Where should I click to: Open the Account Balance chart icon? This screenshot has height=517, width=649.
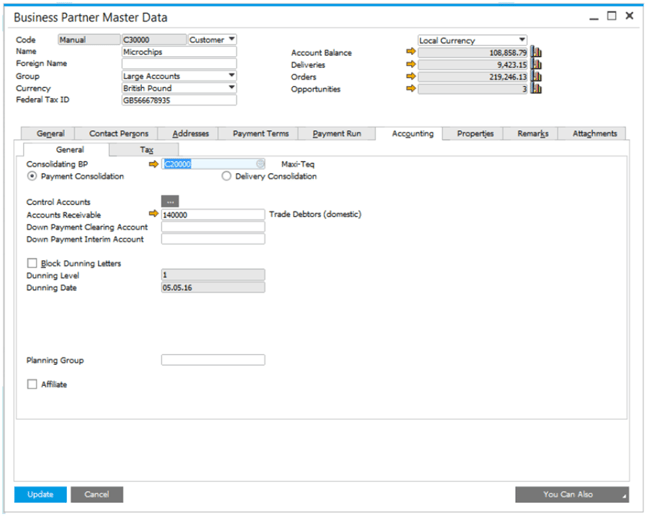pos(536,52)
